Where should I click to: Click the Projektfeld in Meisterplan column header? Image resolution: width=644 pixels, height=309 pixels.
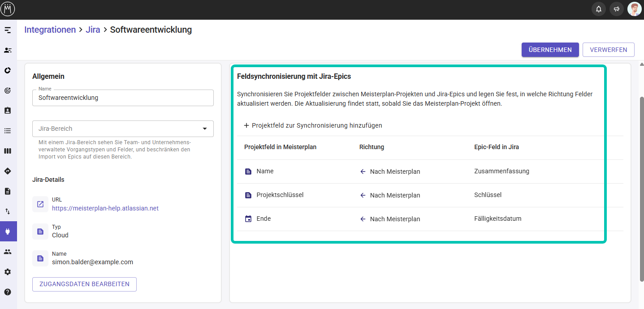(x=280, y=147)
